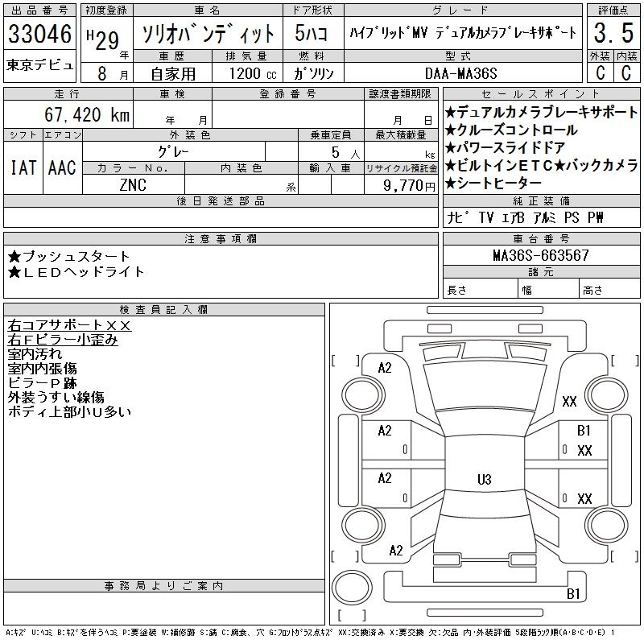644x644 pixels.
Task: Click the recycle deposit amount 9,770円
Action: click(x=400, y=184)
